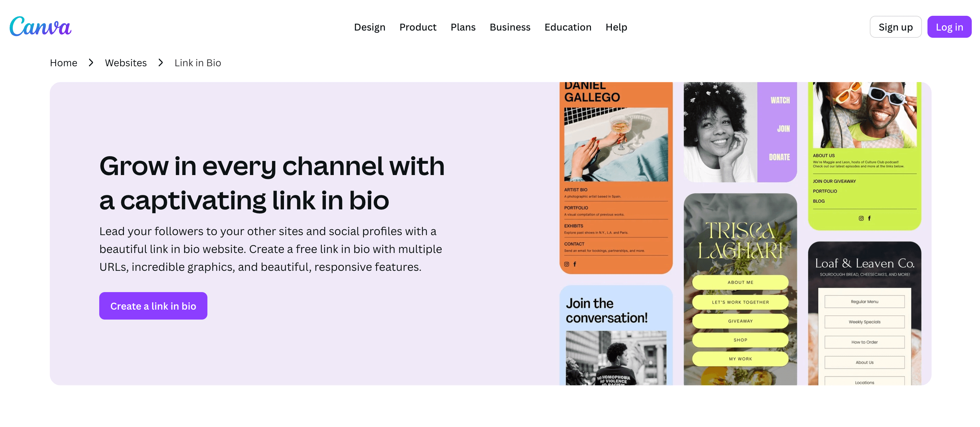Expand the Education navigation menu

568,27
